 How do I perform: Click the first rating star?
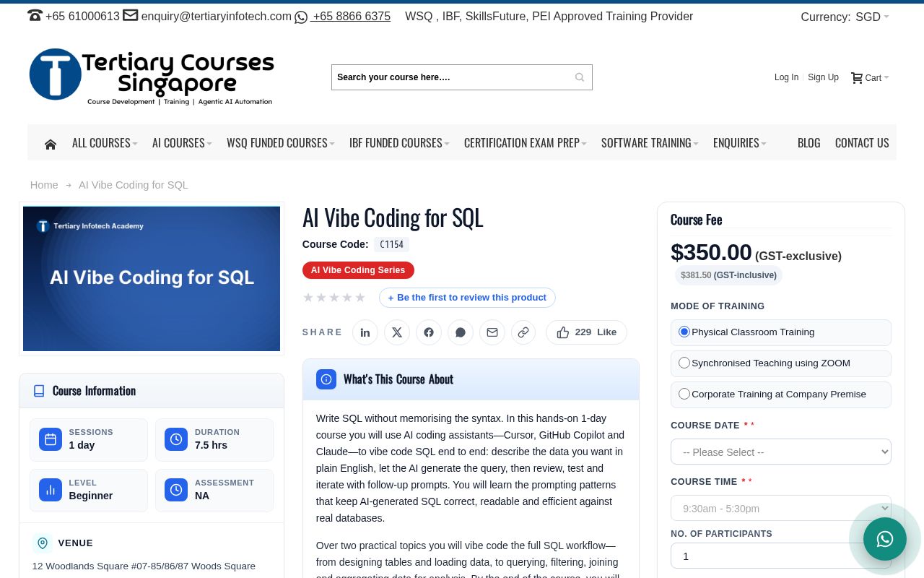coord(308,298)
